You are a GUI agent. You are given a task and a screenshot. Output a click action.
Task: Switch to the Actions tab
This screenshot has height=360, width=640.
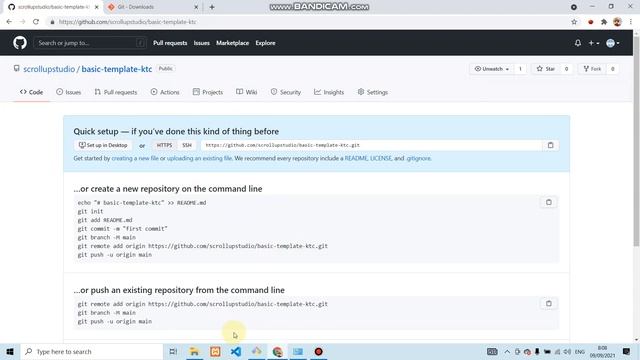pyautogui.click(x=165, y=92)
